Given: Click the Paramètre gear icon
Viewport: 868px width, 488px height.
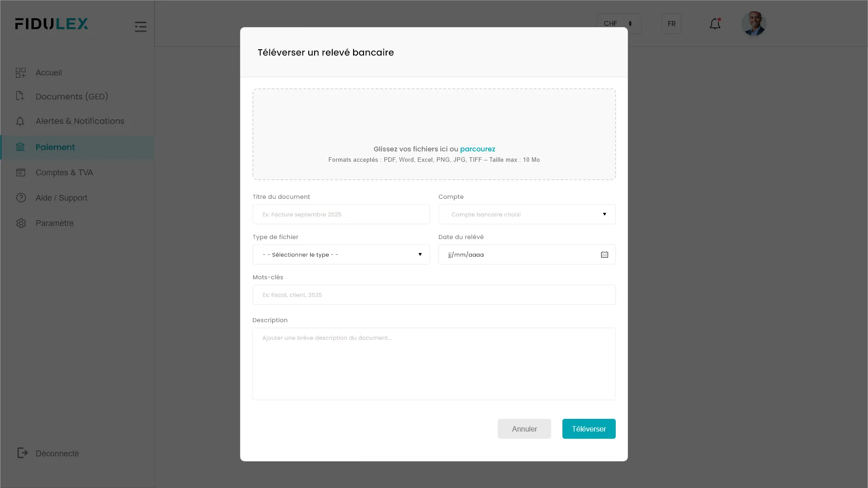Looking at the screenshot, I should pos(21,223).
